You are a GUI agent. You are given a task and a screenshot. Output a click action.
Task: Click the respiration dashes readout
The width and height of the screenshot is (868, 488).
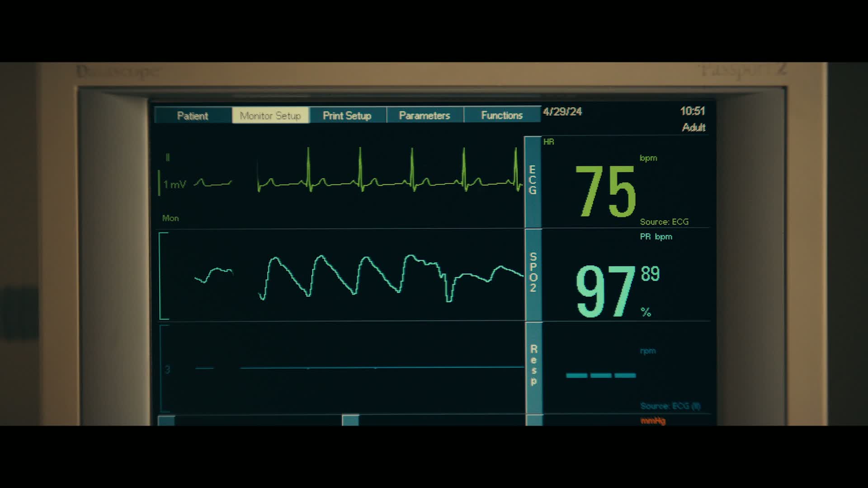pos(601,375)
